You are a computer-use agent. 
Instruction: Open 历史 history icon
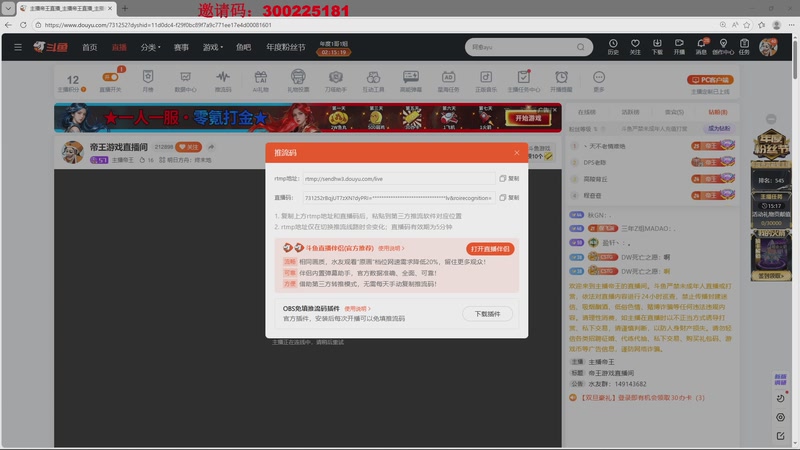(613, 46)
